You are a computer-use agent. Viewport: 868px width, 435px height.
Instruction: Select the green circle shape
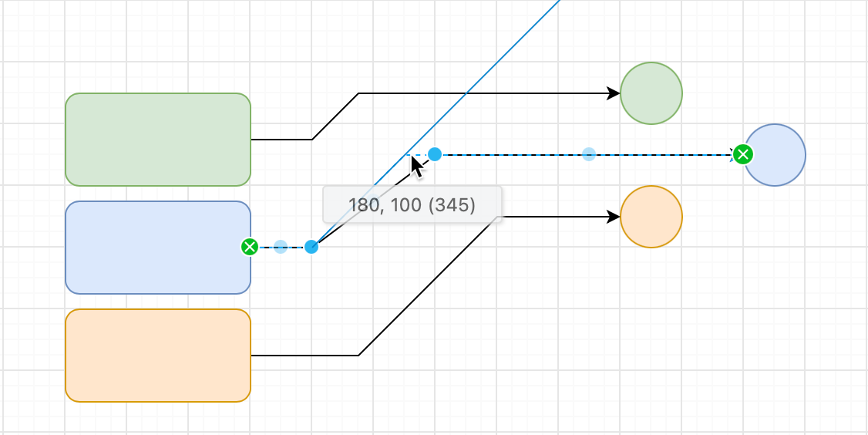point(651,93)
